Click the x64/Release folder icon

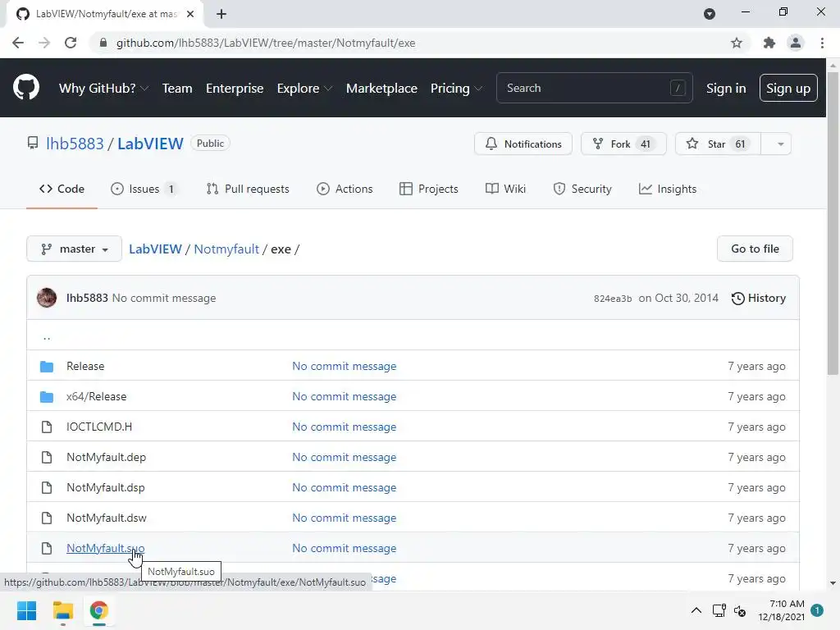47,397
